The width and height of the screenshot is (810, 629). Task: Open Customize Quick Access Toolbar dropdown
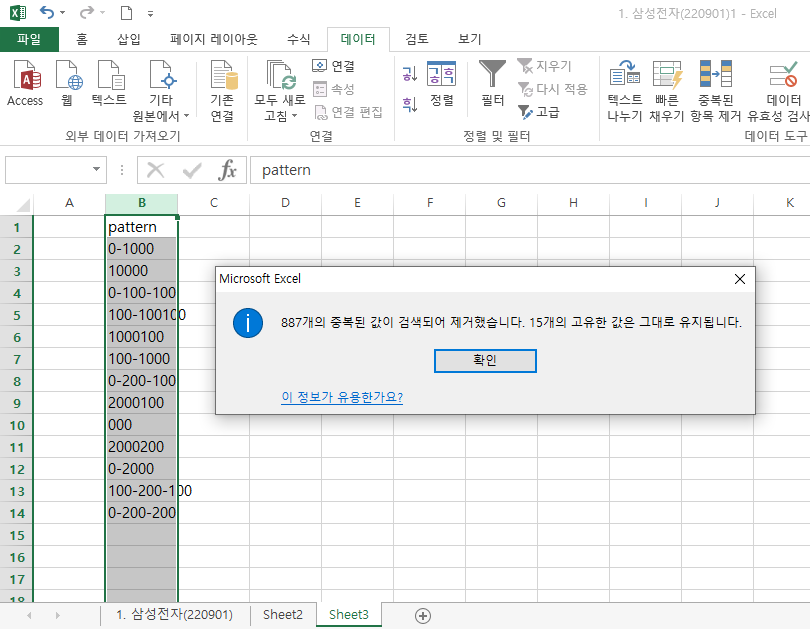(x=150, y=13)
